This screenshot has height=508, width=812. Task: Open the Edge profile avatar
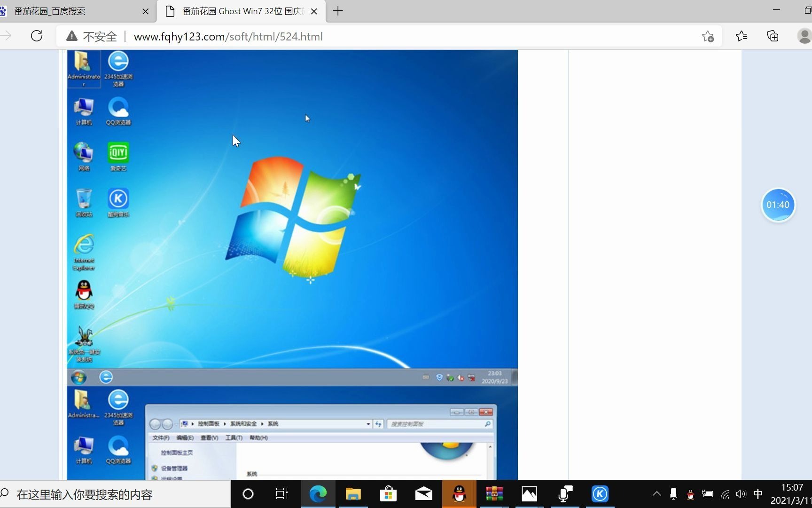tap(804, 36)
